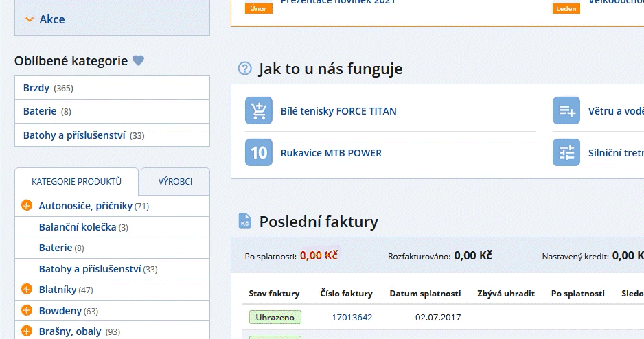The image size is (644, 339).
Task: Open the Rukavice MTB POWER link
Action: coord(331,153)
